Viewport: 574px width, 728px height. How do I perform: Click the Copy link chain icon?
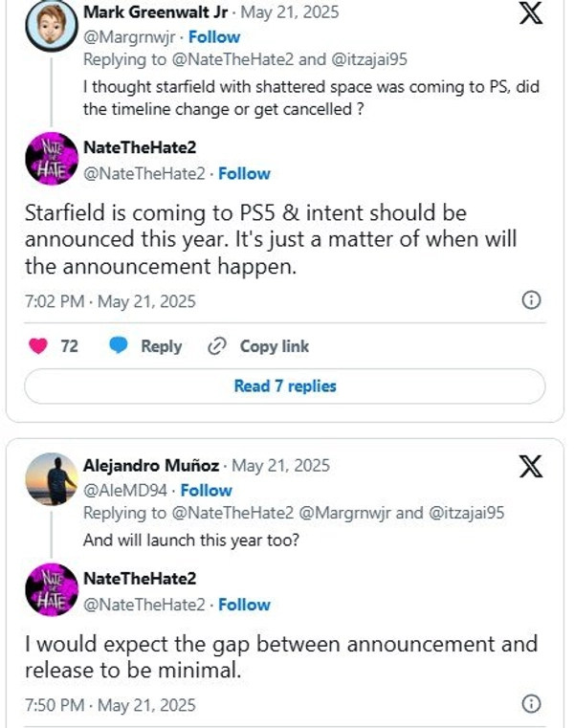pos(217,346)
